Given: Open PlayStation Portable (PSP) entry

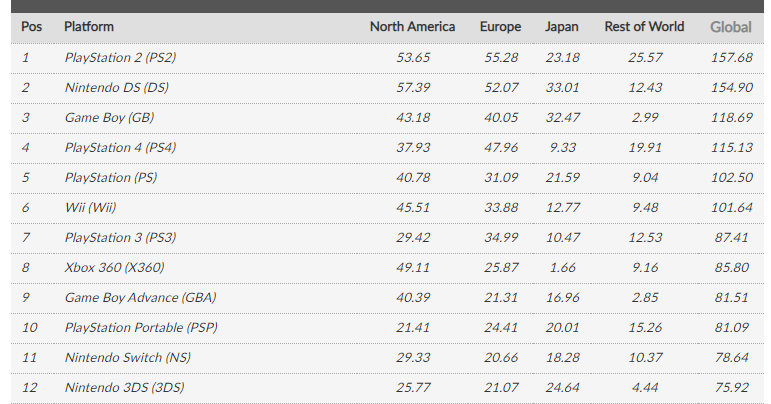Looking at the screenshot, I should click(141, 327).
